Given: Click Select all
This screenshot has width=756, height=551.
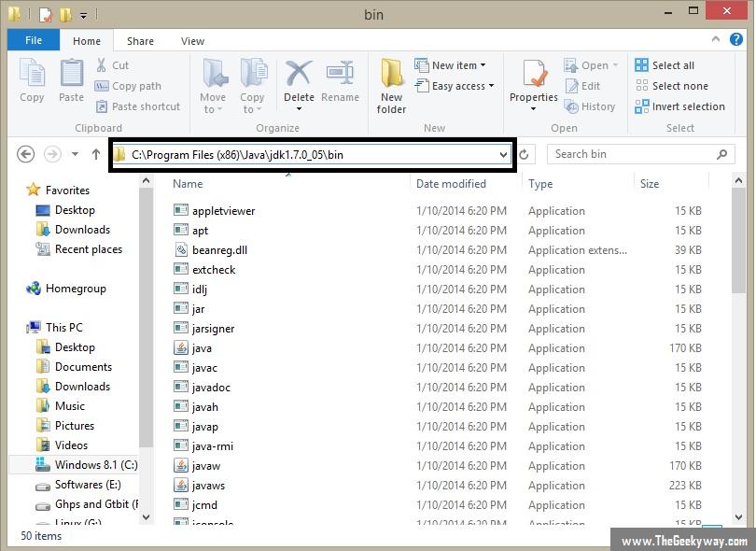Looking at the screenshot, I should [x=665, y=65].
